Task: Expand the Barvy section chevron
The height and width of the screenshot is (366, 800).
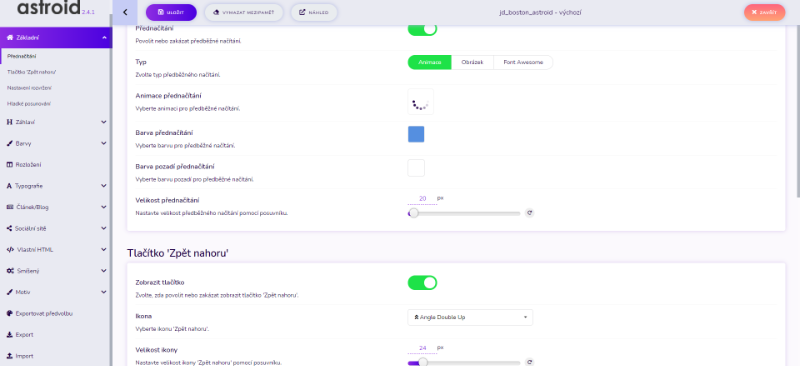Action: (x=104, y=143)
